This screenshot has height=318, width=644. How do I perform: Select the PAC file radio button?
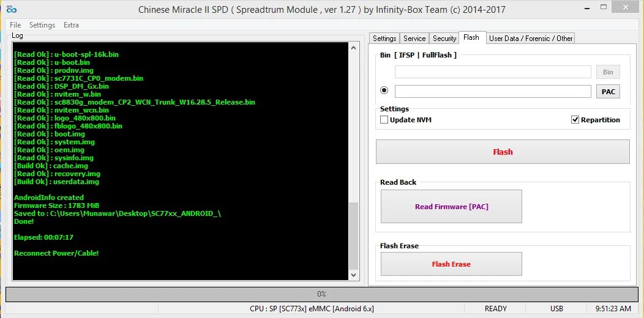point(384,91)
